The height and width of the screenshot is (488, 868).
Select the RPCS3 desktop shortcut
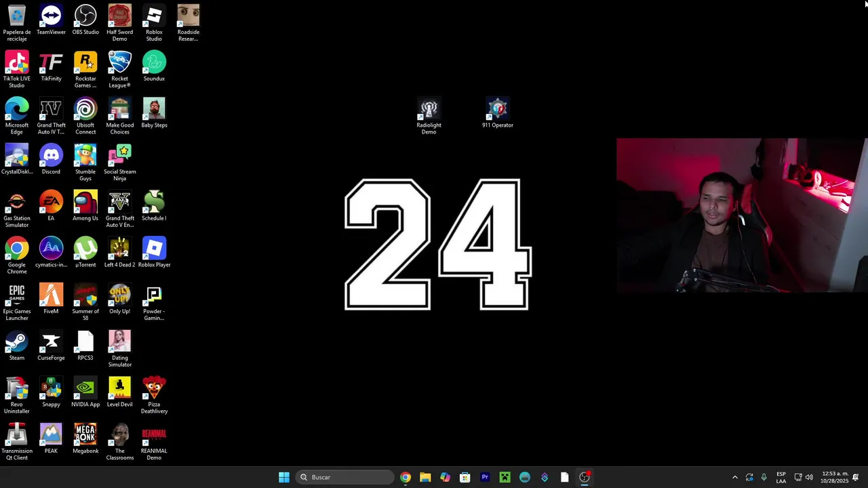coord(85,346)
